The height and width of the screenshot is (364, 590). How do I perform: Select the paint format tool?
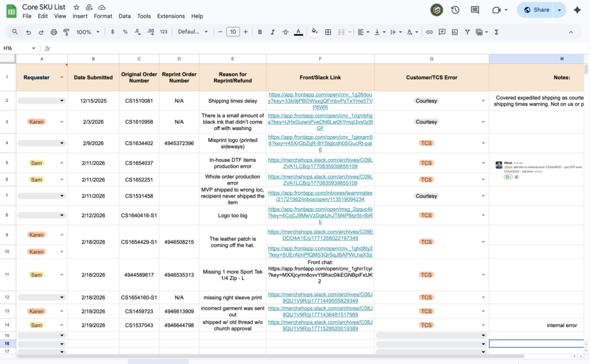[x=66, y=32]
